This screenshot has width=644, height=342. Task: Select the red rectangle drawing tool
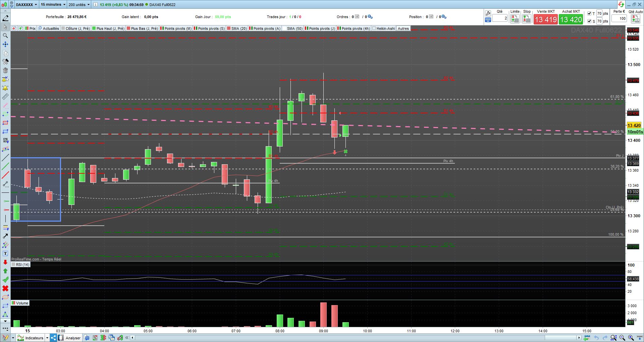point(5,123)
